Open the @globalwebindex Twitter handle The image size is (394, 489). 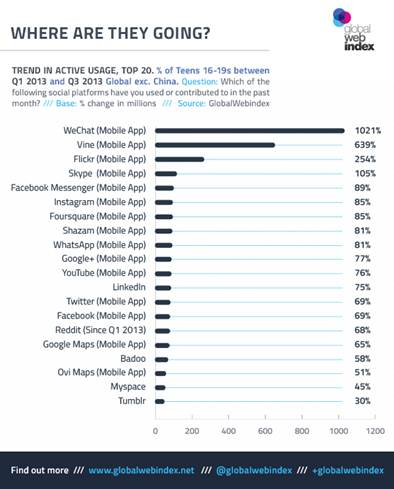pos(254,470)
